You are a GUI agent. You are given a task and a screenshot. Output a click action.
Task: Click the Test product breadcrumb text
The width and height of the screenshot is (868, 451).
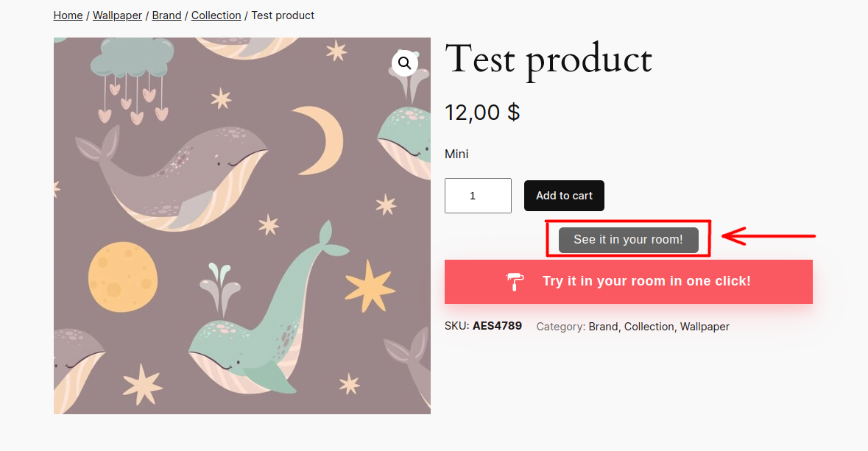tap(283, 15)
